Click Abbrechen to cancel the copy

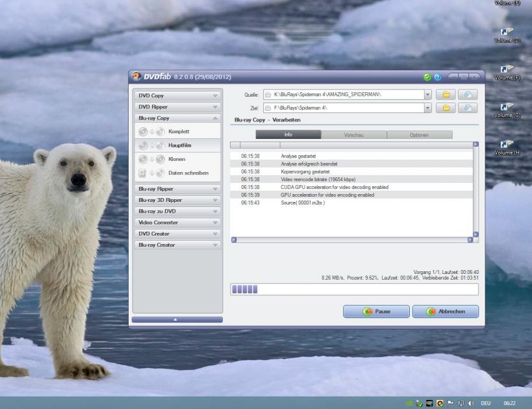click(445, 312)
